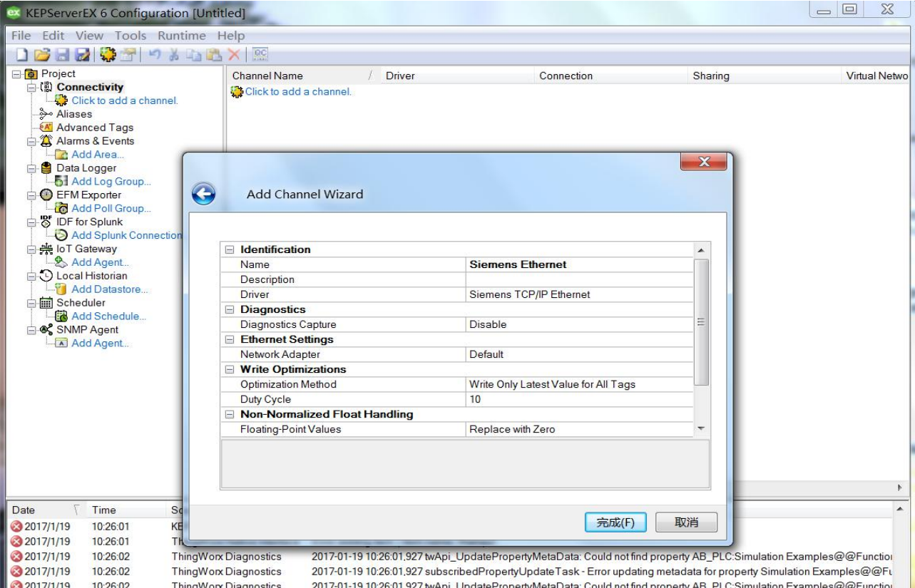The width and height of the screenshot is (915, 588).
Task: Open the View menu
Action: tap(90, 36)
